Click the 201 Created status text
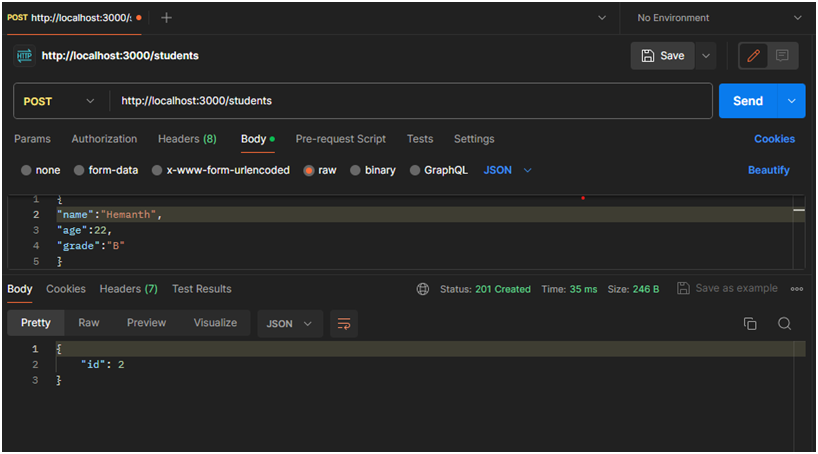The image size is (818, 454). (x=503, y=289)
